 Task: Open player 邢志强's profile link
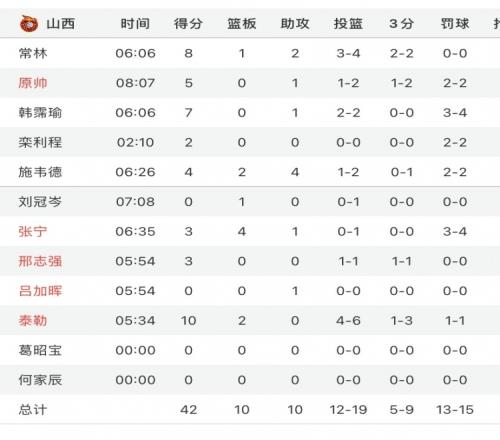point(40,261)
